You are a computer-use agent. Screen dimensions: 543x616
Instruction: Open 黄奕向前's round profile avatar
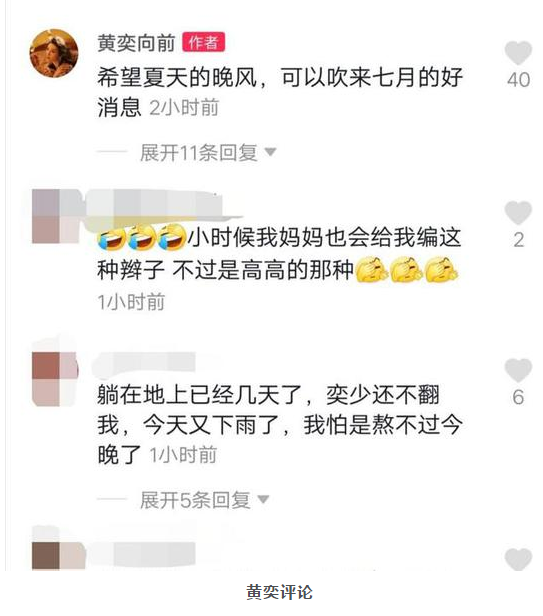tap(54, 53)
